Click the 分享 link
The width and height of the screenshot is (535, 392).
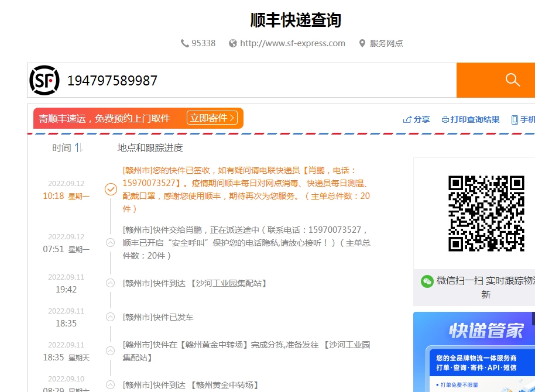tap(421, 119)
